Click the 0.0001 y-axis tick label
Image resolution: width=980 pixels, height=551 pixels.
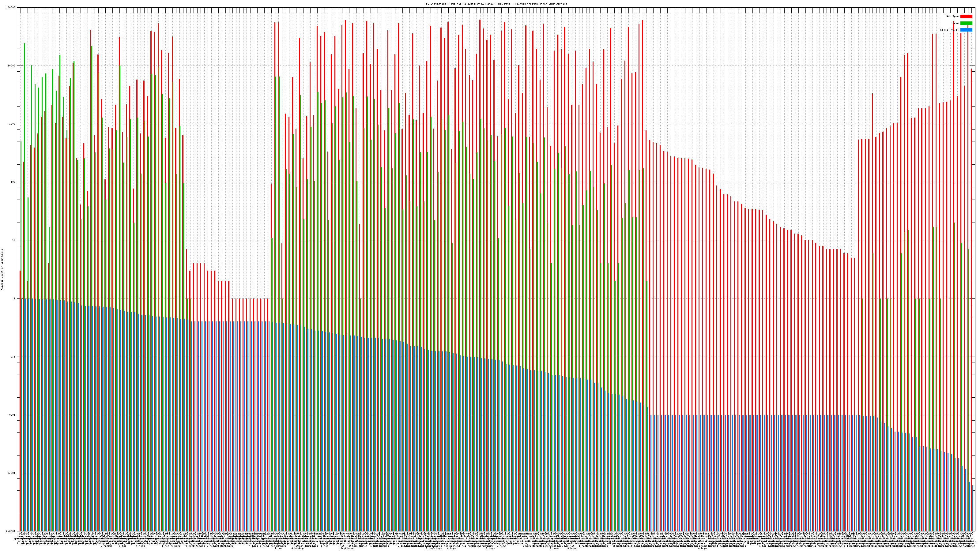[11, 531]
